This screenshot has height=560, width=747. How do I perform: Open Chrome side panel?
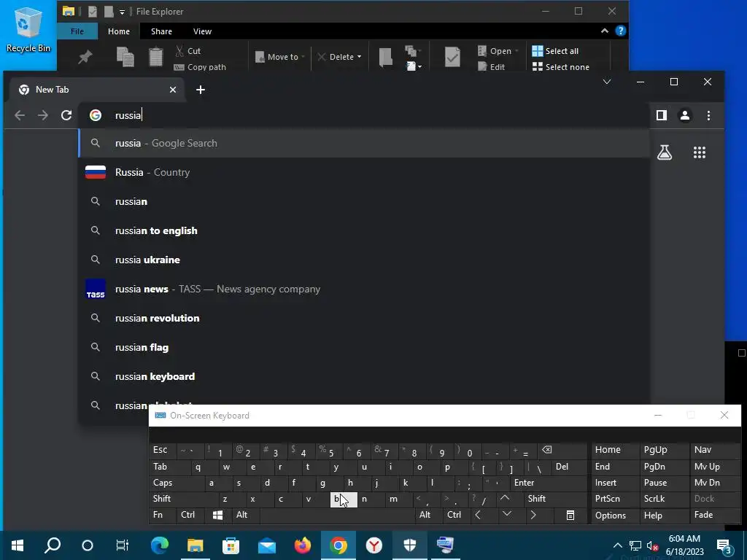661,115
